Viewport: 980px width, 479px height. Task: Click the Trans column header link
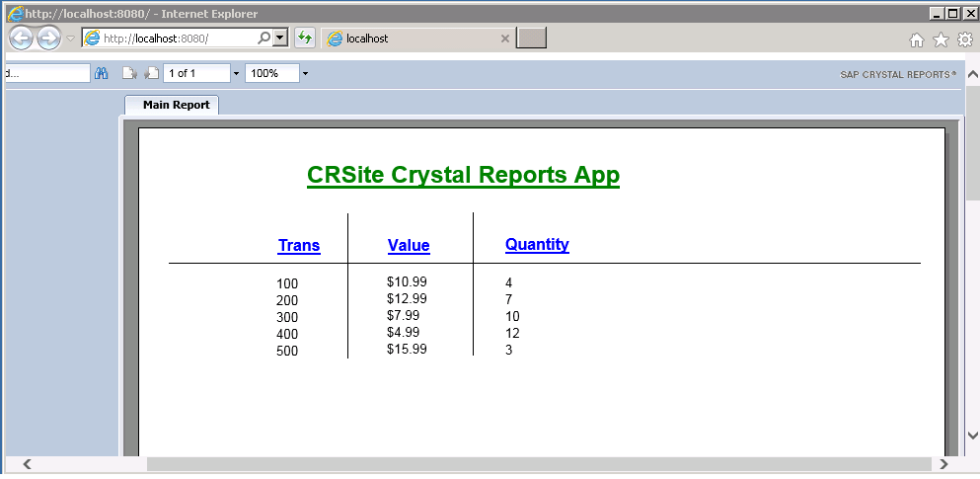[299, 245]
